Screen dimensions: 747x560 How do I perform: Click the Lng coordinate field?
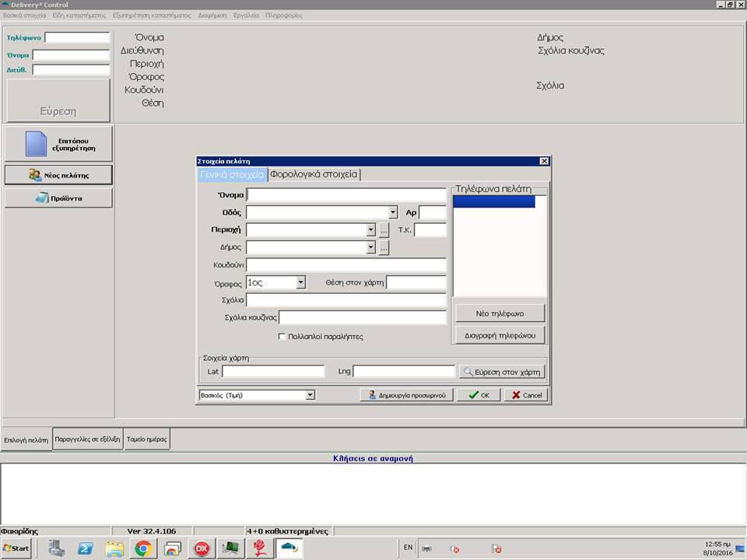[404, 372]
